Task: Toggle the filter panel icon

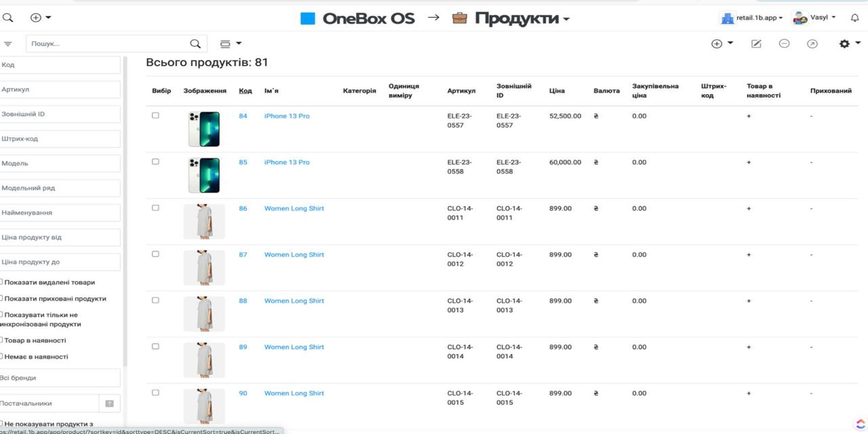Action: click(x=8, y=44)
